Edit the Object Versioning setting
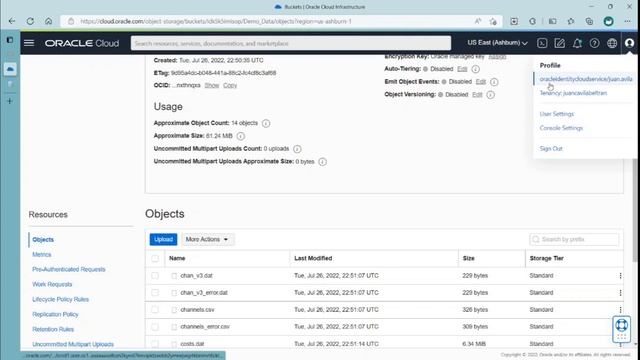This screenshot has height=360, width=640. [x=477, y=95]
